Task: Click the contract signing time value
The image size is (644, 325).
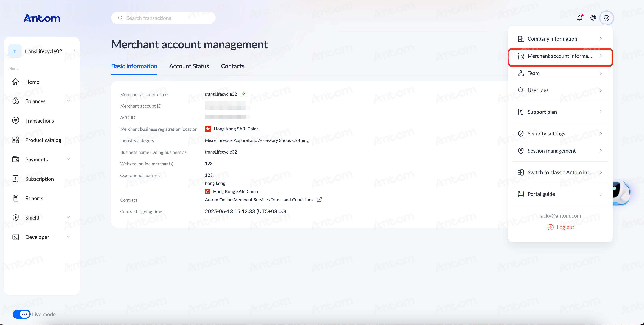Action: pyautogui.click(x=245, y=212)
